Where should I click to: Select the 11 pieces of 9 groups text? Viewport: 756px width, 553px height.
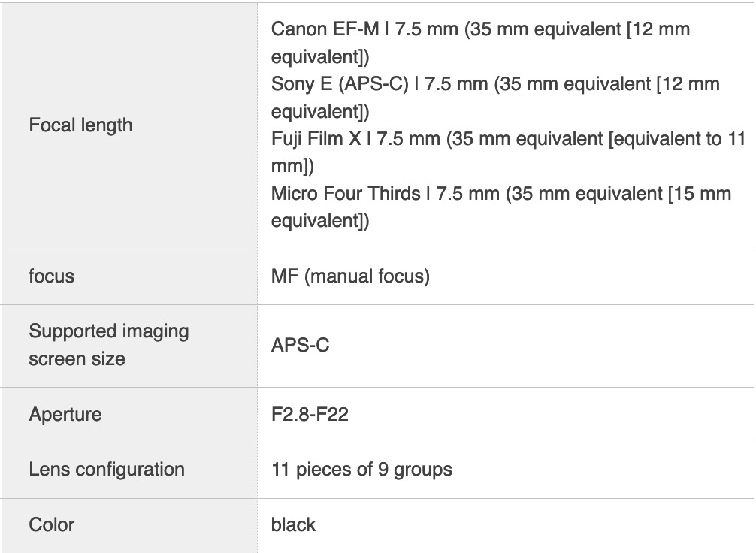click(x=361, y=470)
